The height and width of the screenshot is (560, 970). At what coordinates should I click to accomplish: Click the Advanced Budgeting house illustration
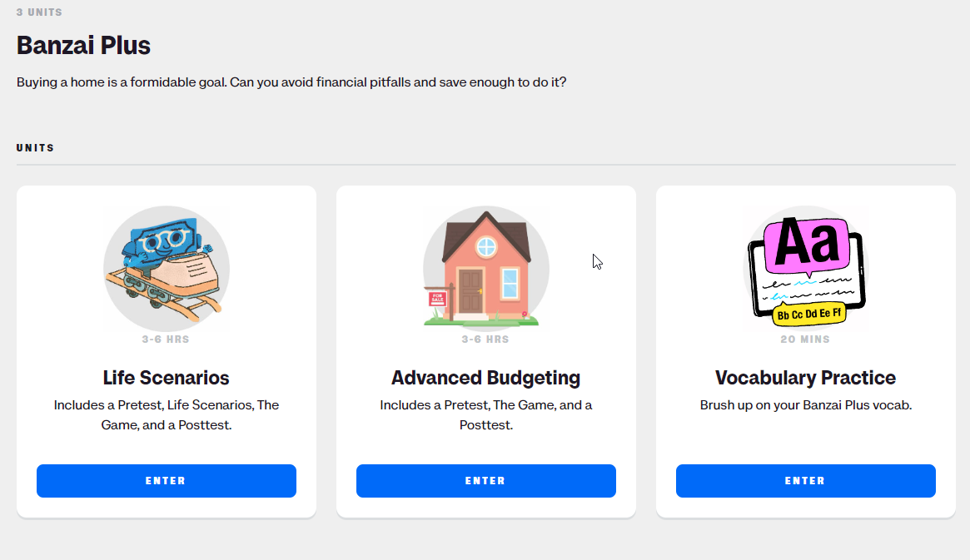[485, 269]
